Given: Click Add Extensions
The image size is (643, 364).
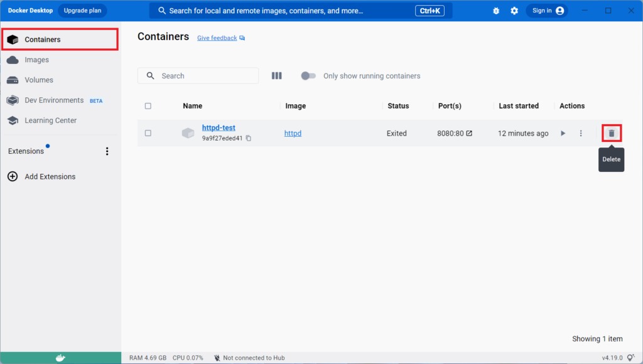Looking at the screenshot, I should point(41,177).
